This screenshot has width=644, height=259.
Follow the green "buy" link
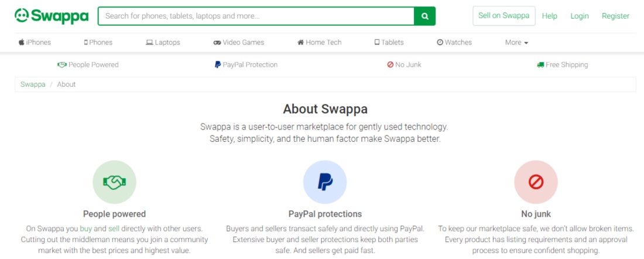click(86, 228)
